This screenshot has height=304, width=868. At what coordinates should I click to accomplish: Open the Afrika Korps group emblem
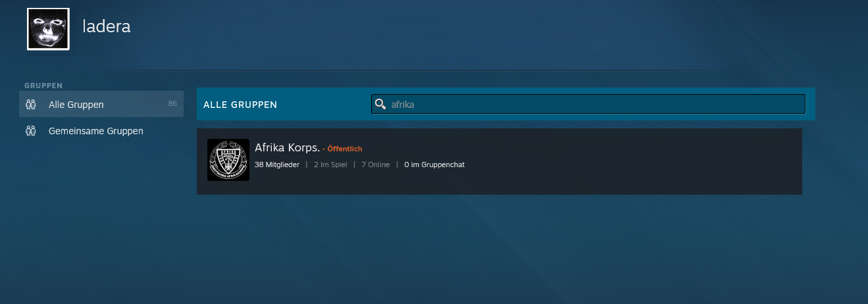pyautogui.click(x=228, y=160)
